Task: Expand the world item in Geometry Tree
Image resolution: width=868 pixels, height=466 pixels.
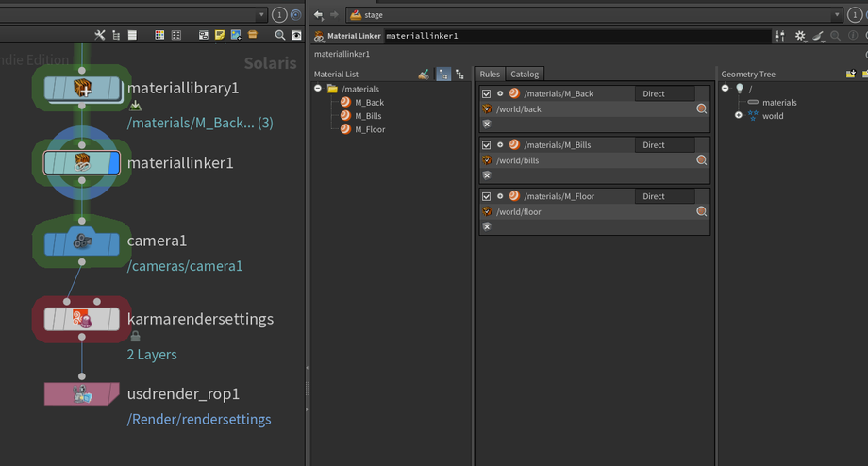Action: 739,116
